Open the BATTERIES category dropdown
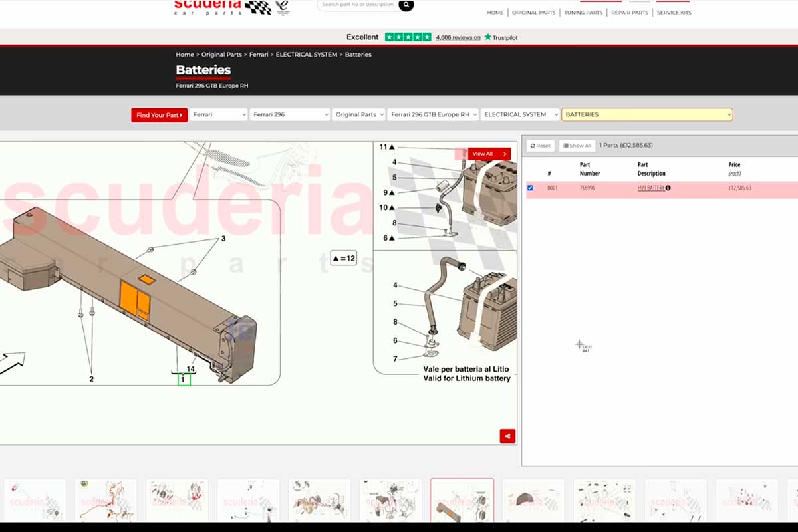The width and height of the screenshot is (798, 532). pos(647,115)
